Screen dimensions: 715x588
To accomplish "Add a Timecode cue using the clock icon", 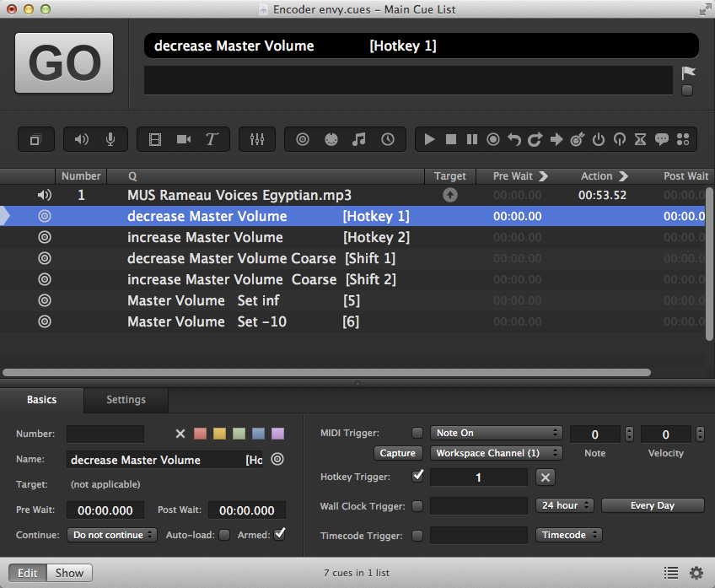I will (388, 139).
